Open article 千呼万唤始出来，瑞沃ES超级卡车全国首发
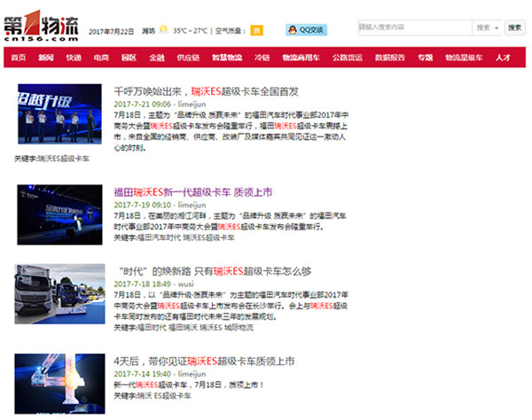 (206, 91)
